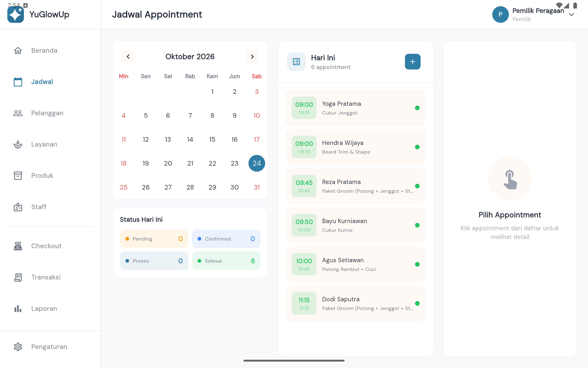
Task: Open Dodi Saputra appointment card
Action: click(x=356, y=303)
